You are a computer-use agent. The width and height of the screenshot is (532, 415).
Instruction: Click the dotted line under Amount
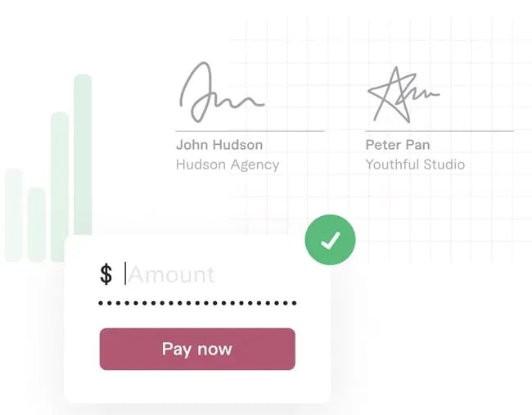point(197,304)
